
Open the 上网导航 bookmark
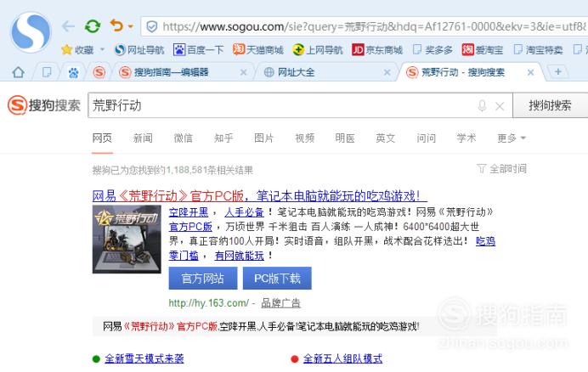(x=318, y=49)
